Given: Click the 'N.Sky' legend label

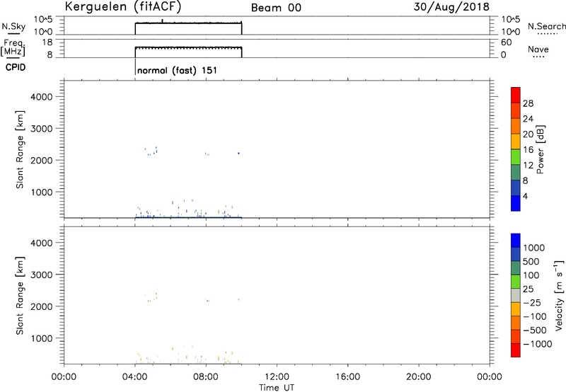Looking at the screenshot, I should (13, 26).
